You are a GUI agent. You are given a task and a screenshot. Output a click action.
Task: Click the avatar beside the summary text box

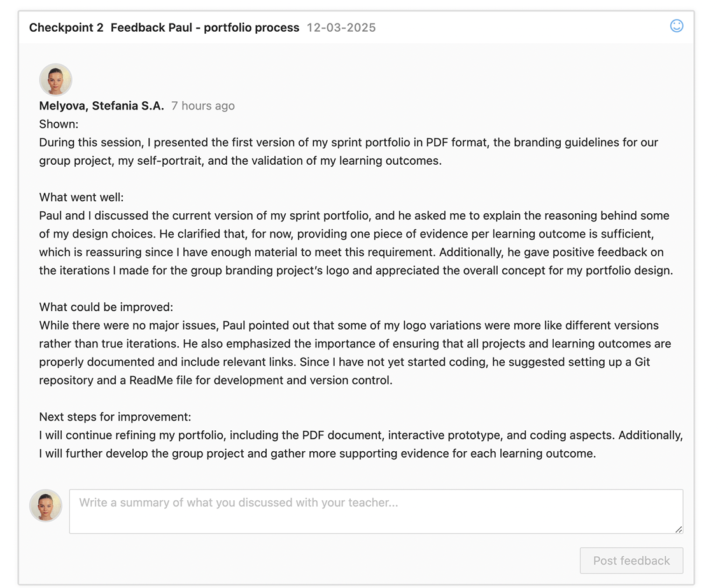click(x=46, y=506)
